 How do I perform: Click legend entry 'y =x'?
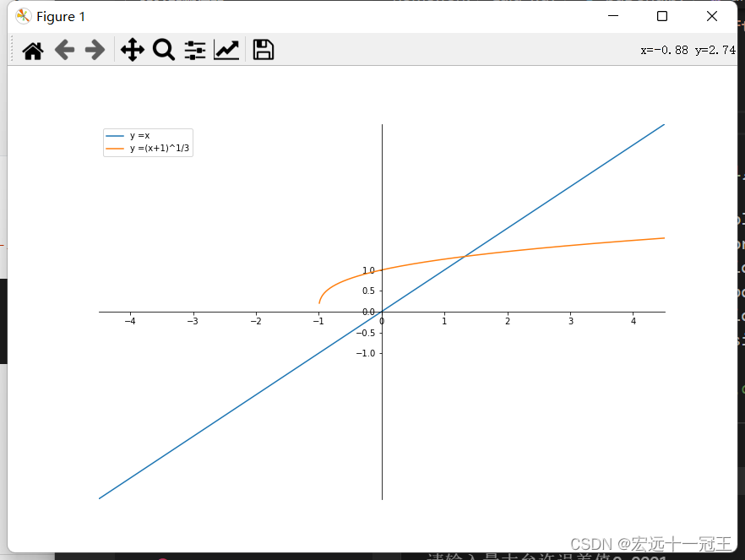139,136
